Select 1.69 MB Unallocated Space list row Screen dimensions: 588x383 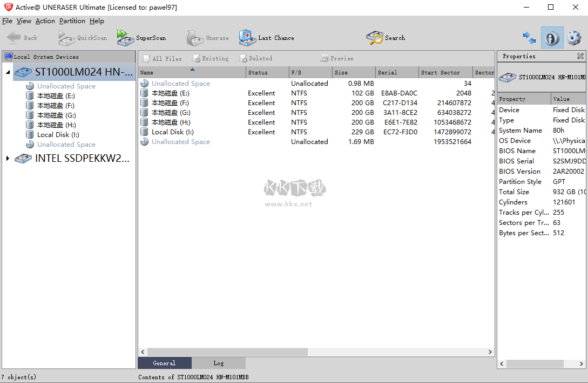click(316, 142)
